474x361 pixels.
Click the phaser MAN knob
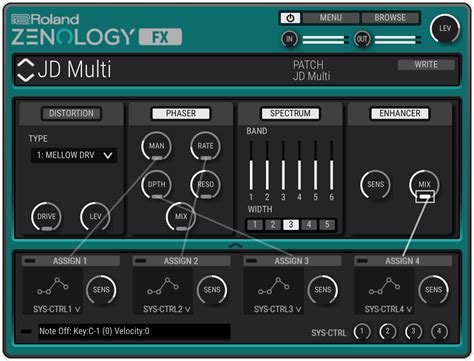[156, 146]
